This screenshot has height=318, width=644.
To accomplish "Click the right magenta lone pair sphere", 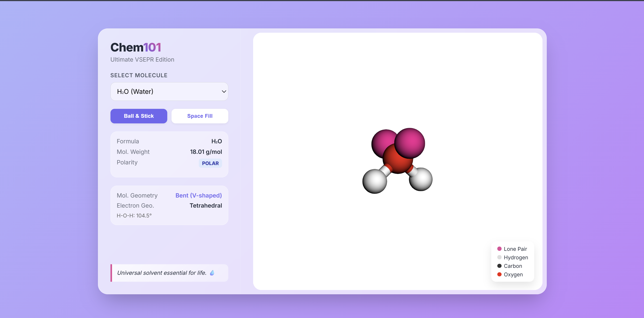I will [409, 143].
